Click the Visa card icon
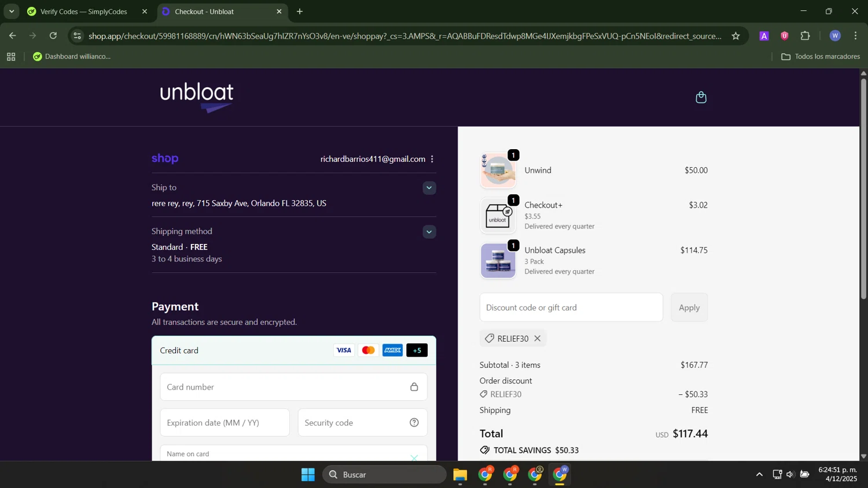Image resolution: width=868 pixels, height=488 pixels. click(x=344, y=350)
